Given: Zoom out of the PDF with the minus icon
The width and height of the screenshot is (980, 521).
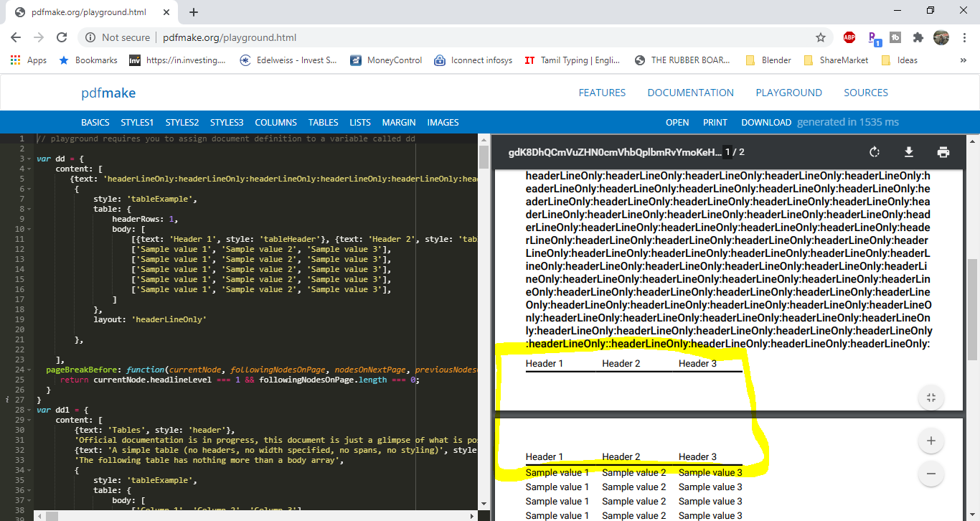Looking at the screenshot, I should 930,474.
